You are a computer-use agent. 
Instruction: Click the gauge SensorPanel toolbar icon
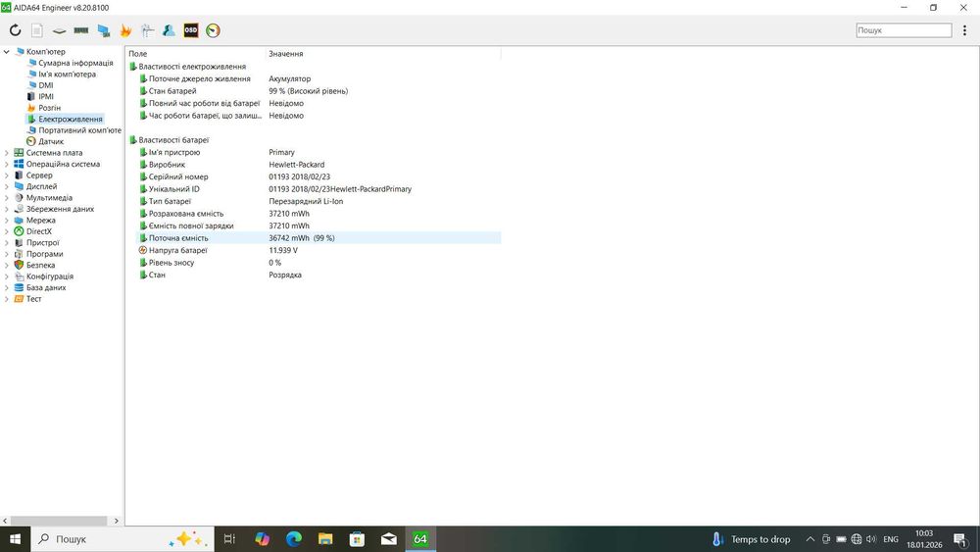[x=213, y=30]
